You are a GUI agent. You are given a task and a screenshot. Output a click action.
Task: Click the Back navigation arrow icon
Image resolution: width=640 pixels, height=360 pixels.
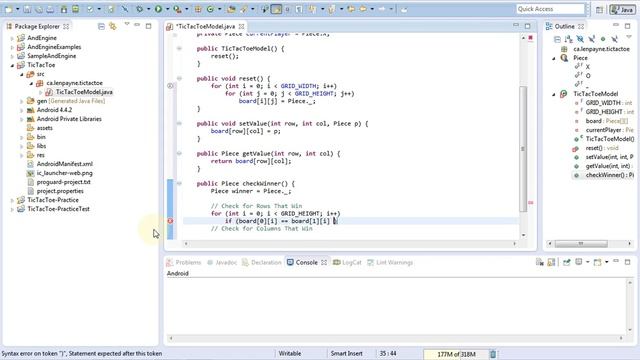362,9
